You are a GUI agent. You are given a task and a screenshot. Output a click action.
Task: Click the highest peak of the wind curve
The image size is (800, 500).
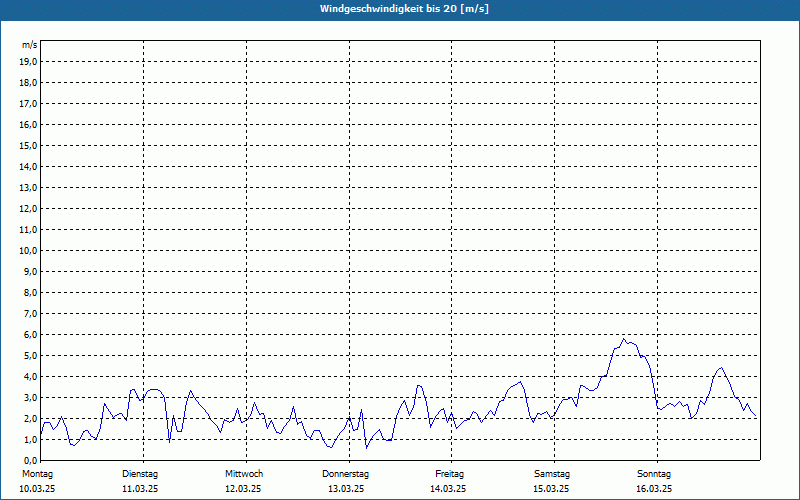coord(624,339)
